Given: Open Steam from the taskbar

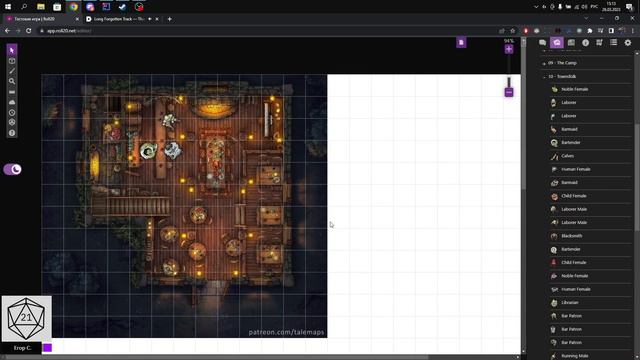Looking at the screenshot, I should [x=122, y=7].
